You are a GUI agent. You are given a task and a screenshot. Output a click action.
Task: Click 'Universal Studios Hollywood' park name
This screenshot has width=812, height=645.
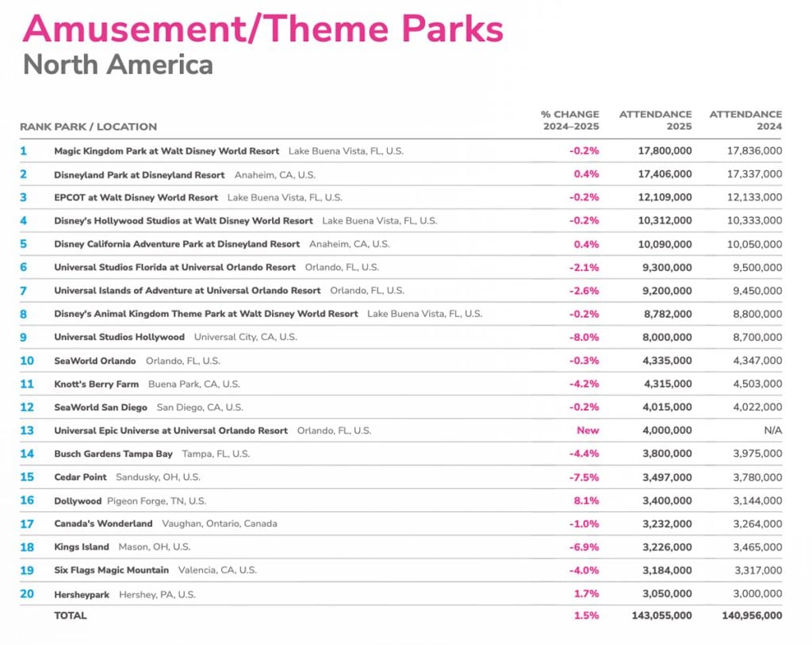coord(120,337)
